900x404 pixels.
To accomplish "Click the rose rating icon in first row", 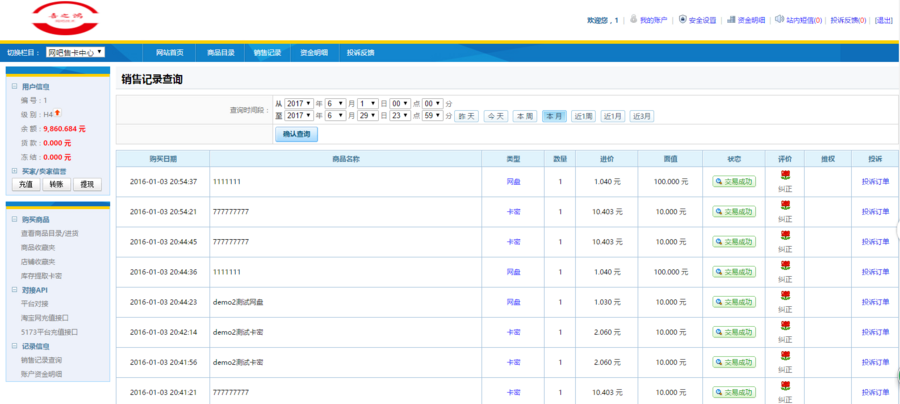I will tap(785, 176).
